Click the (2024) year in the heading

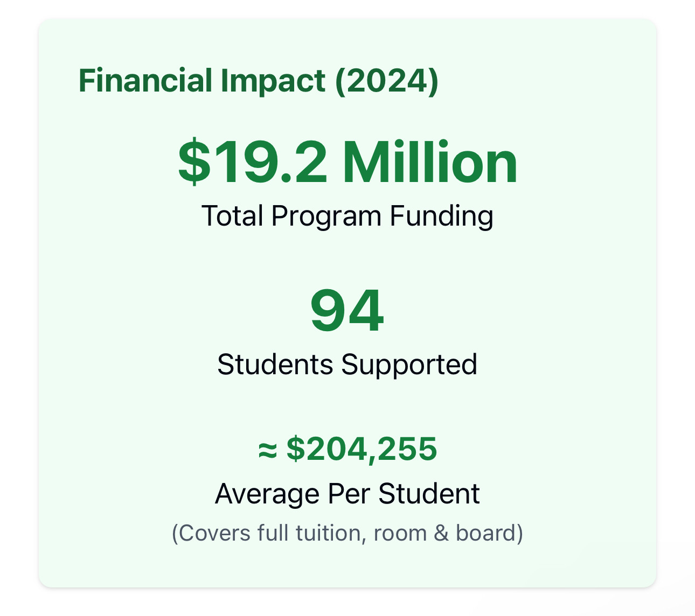click(x=387, y=81)
